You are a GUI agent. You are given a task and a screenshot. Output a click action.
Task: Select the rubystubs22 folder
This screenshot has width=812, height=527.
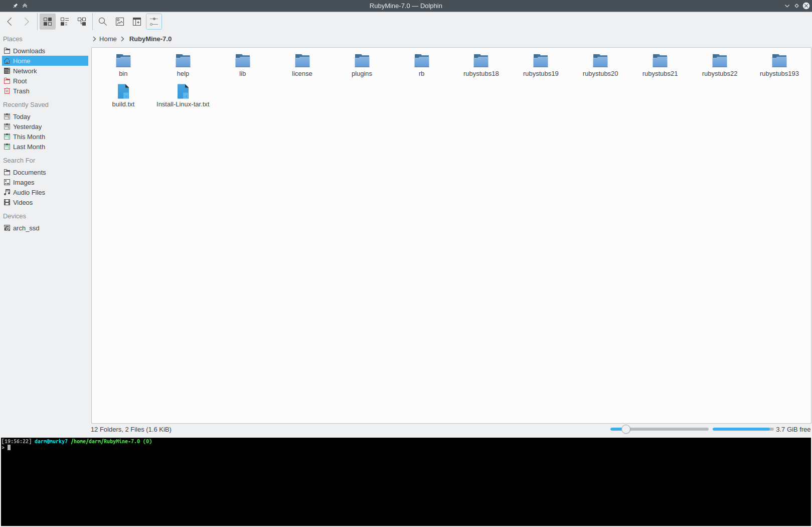pyautogui.click(x=720, y=65)
